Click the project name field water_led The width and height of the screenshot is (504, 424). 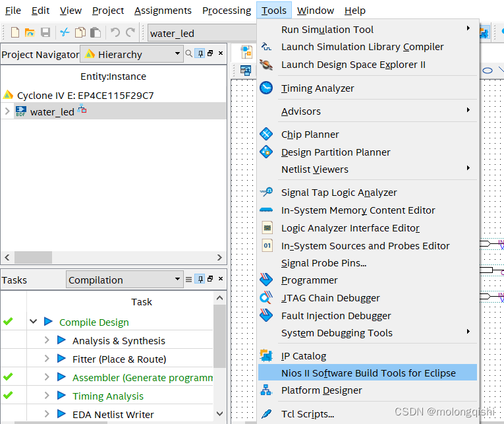[202, 33]
